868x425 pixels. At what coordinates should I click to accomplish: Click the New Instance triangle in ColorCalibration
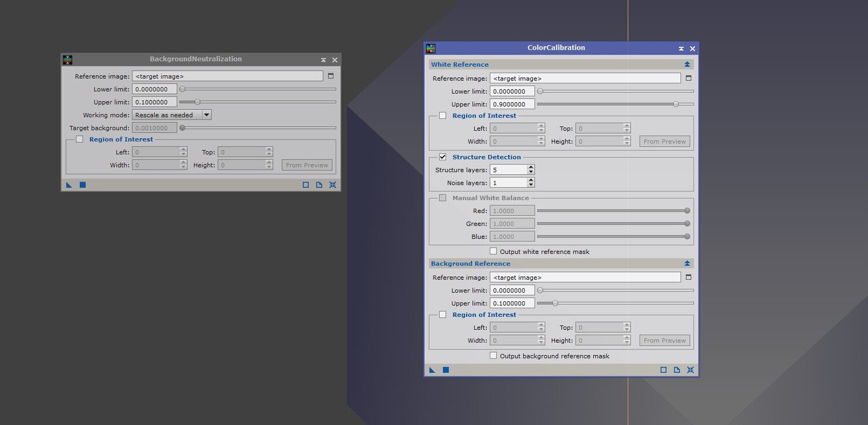[432, 370]
